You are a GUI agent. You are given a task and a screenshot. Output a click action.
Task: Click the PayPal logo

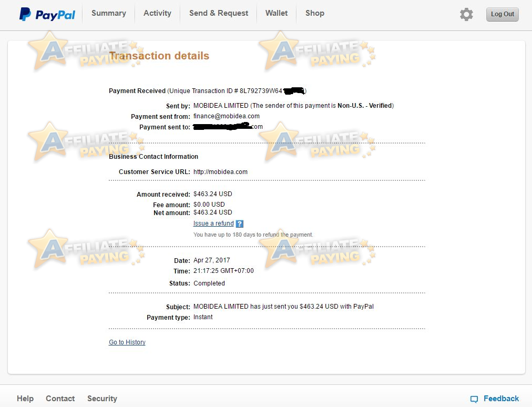47,14
